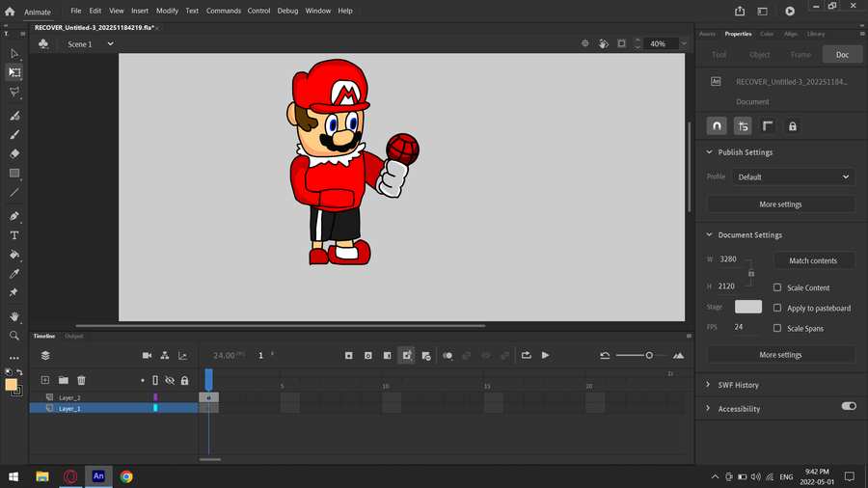Click Match contents button

[x=813, y=260]
